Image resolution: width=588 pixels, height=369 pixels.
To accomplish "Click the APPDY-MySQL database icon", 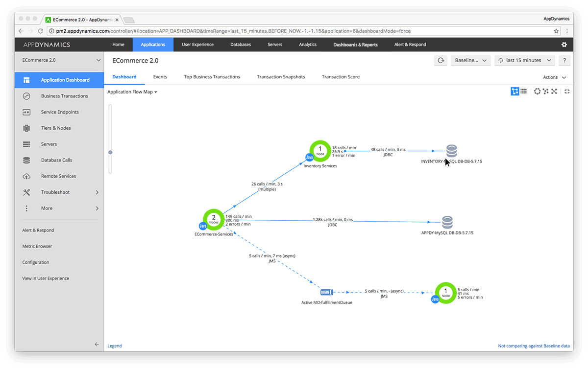I will (x=447, y=222).
